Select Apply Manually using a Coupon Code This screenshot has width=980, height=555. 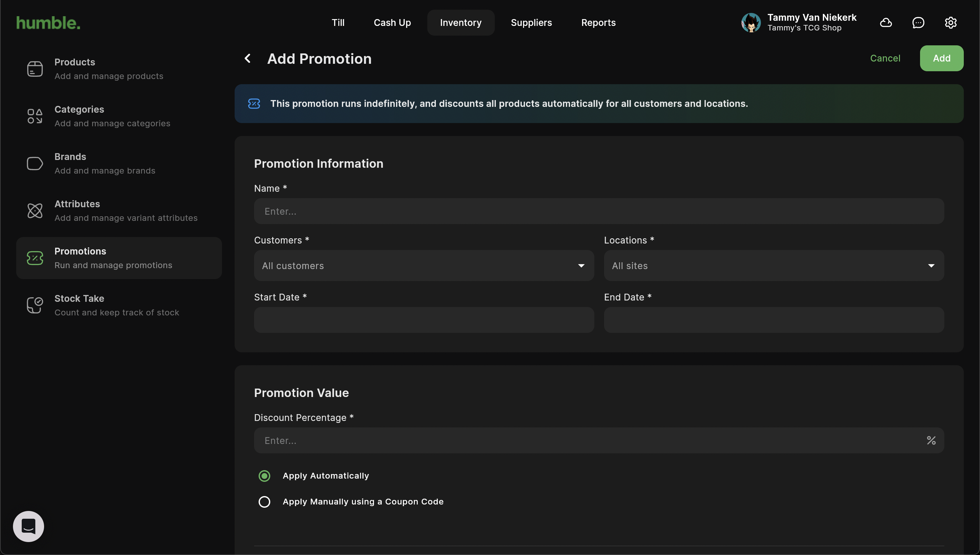tap(264, 502)
